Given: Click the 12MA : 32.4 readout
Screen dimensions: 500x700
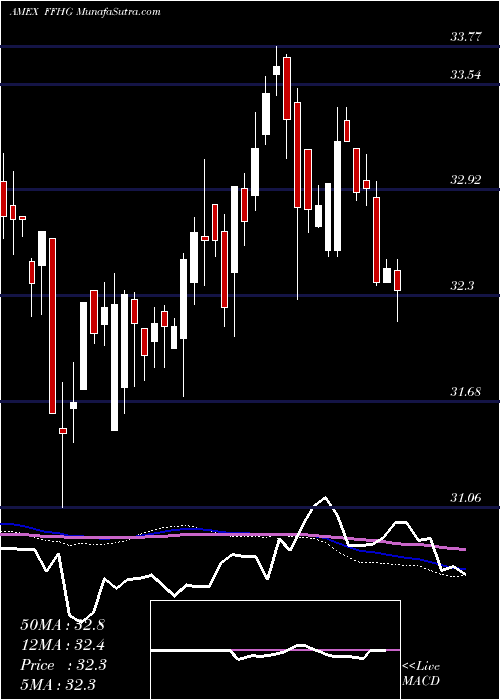Looking at the screenshot, I should pyautogui.click(x=63, y=644).
